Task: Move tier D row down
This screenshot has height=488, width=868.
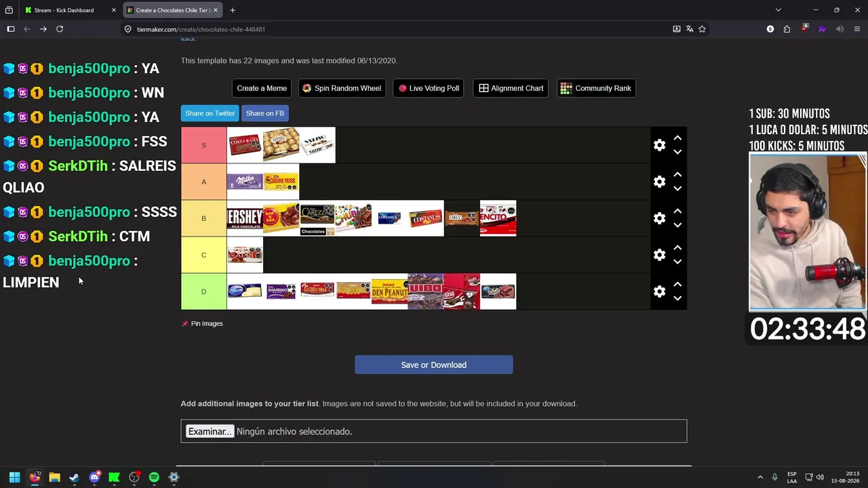Action: coord(677,299)
